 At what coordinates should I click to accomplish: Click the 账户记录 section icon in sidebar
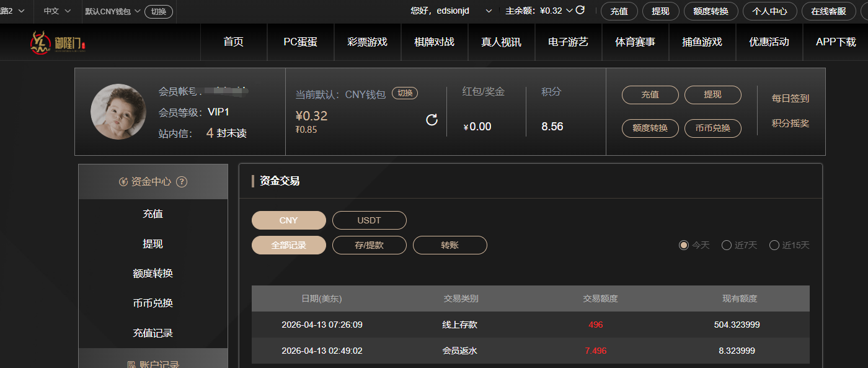pyautogui.click(x=131, y=365)
